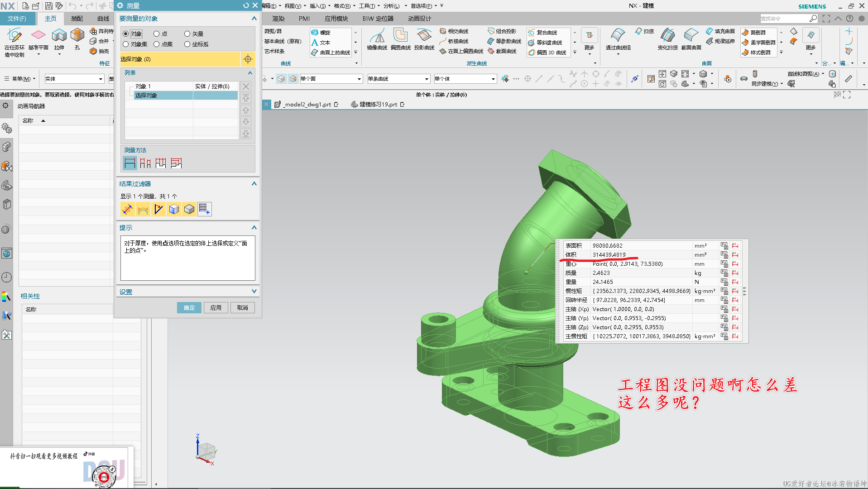Screen dimensions: 868x489
Task: Switch to the 应用模块 ribbon tab
Action: 336,19
